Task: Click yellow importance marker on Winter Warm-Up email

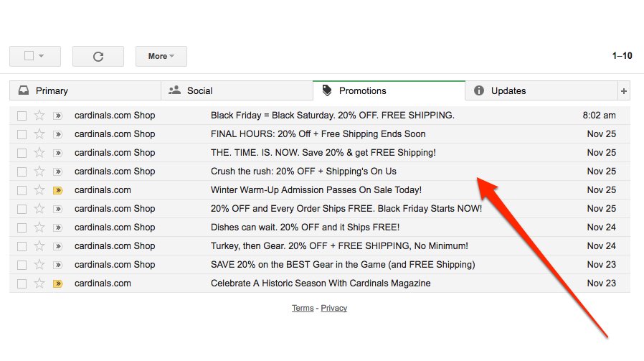Action: click(x=58, y=190)
